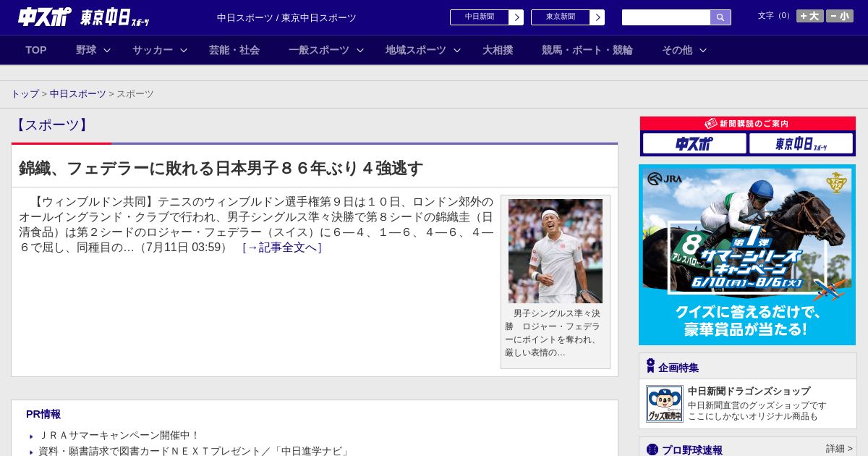This screenshot has width=868, height=456.
Task: Click Dragons shop グッズ販売中 mascot icon
Action: point(665,404)
